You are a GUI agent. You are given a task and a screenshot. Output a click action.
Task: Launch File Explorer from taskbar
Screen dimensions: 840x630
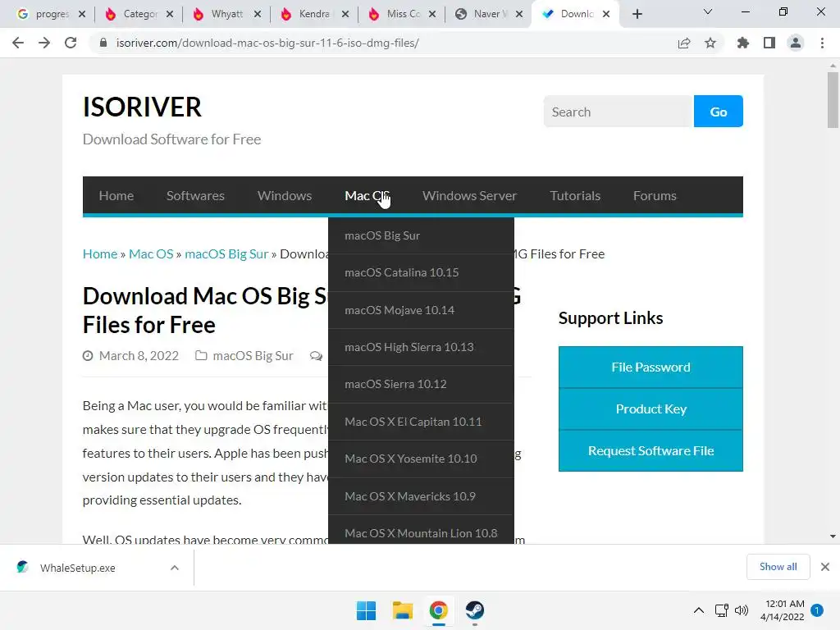coord(402,610)
